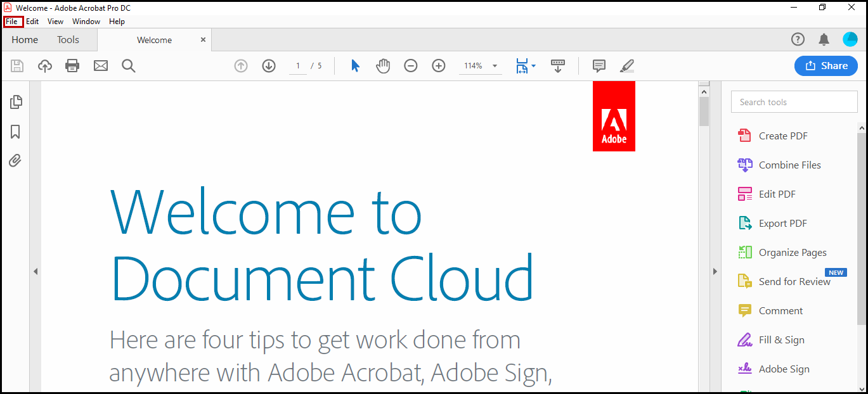Select the Highlight text pen tool

tap(626, 66)
